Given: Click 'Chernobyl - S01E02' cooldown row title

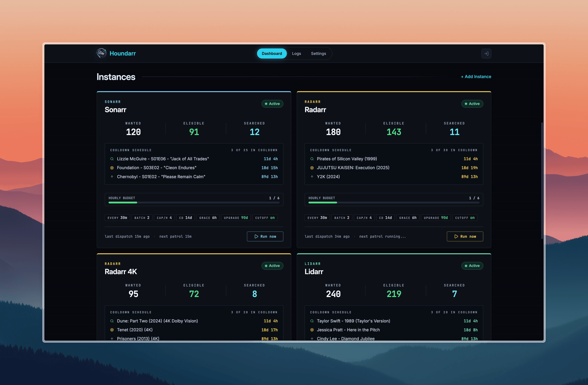Looking at the screenshot, I should click(161, 177).
